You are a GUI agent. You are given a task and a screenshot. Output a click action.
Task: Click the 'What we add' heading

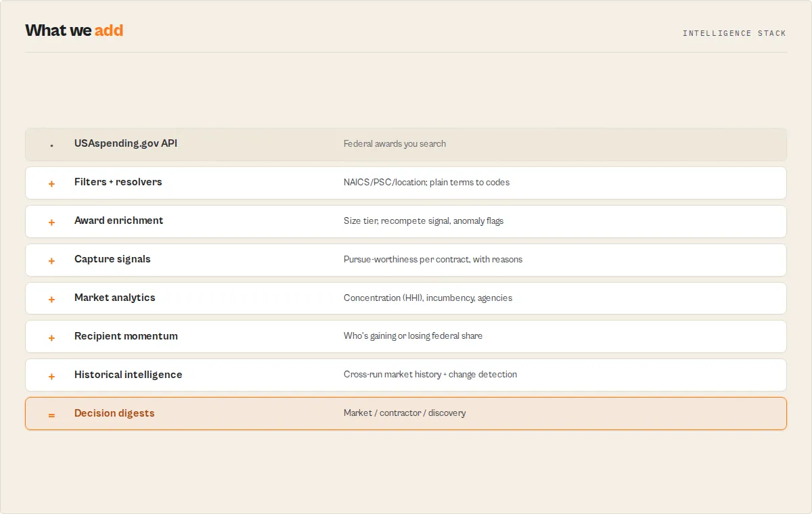pos(74,30)
